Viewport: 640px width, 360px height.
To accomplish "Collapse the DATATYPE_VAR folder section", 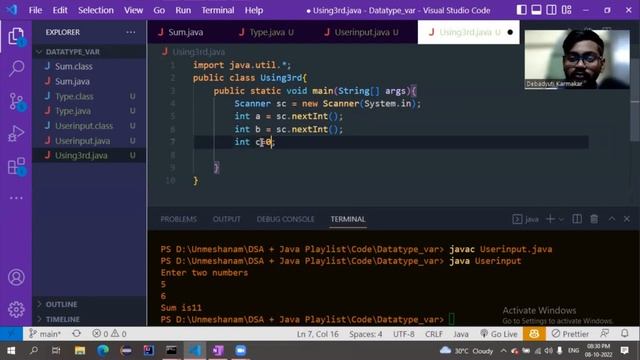I will coord(73,52).
